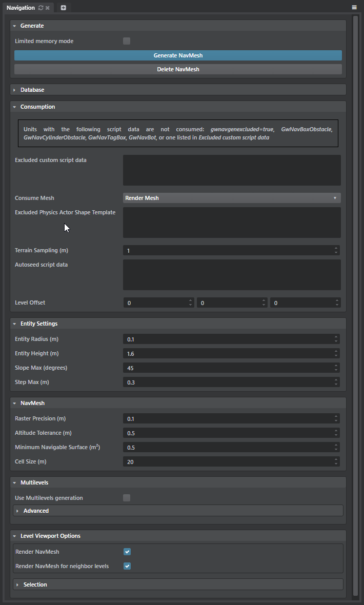This screenshot has height=605, width=364.
Task: Collapse the Level Viewport Options section
Action: [x=14, y=536]
